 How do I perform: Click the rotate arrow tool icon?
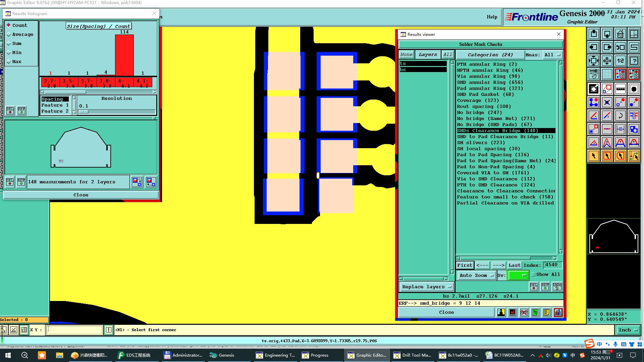[620, 116]
